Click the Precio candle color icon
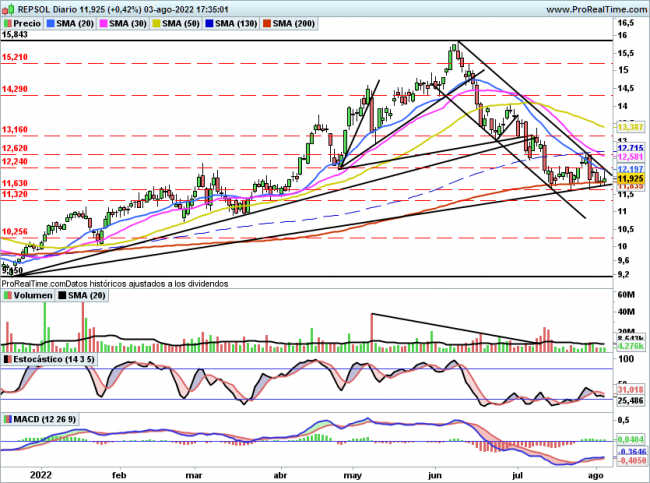This screenshot has height=483, width=650. point(7,24)
